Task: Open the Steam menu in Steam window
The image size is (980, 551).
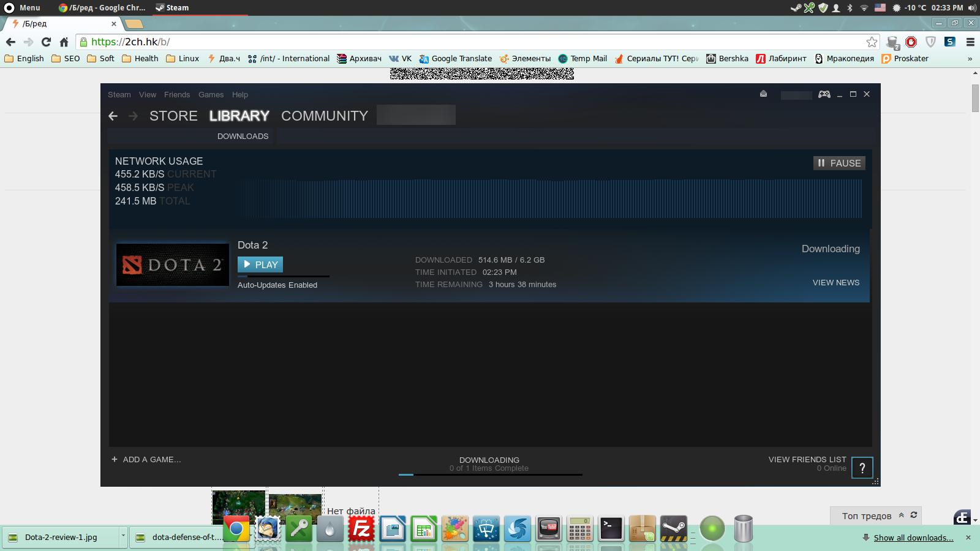Action: [119, 94]
